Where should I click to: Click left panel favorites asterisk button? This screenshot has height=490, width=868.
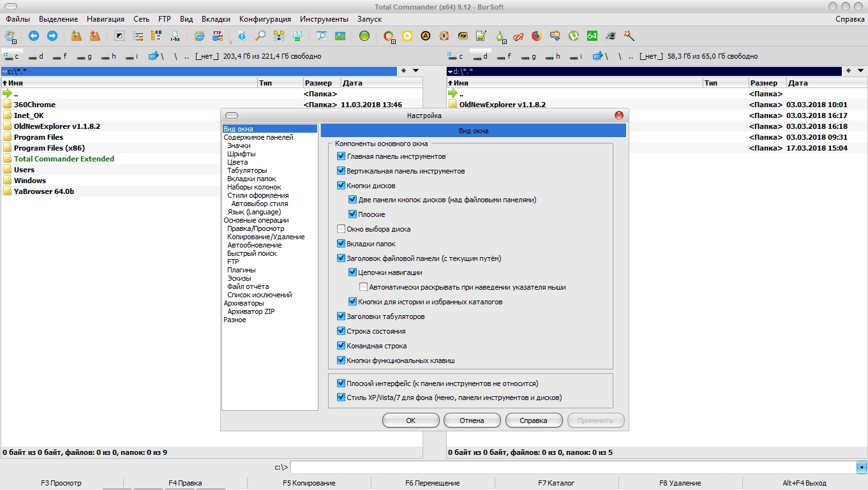(x=403, y=71)
